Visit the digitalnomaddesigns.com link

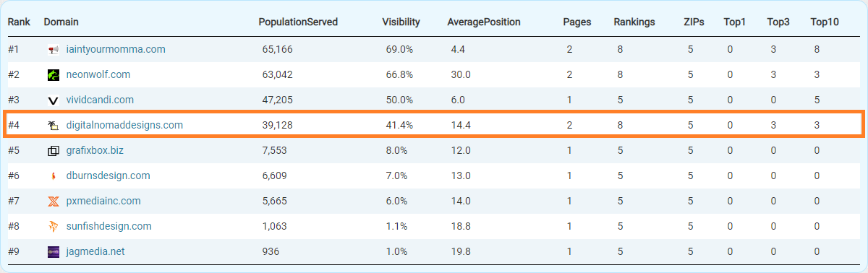coord(124,125)
